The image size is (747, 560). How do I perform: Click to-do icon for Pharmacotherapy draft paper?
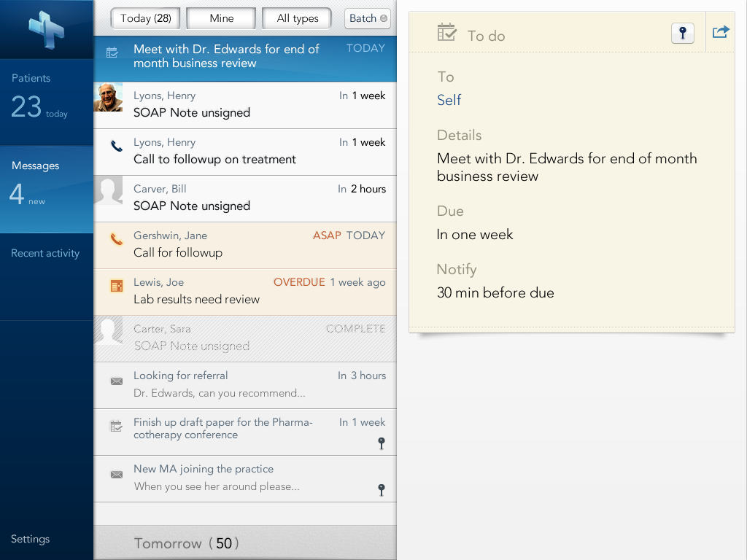(x=117, y=426)
